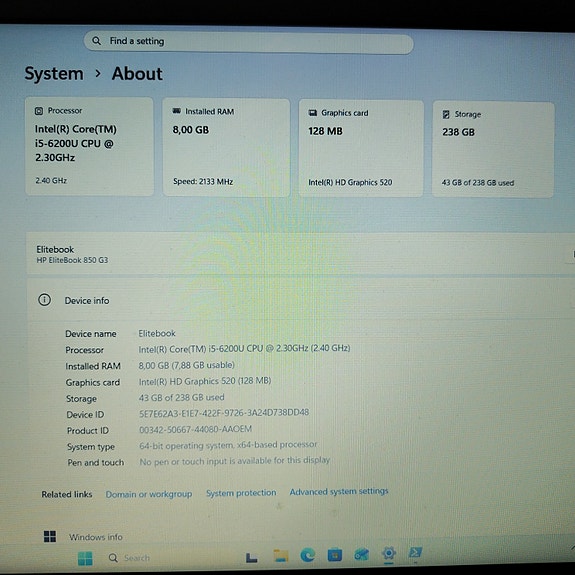Click the Device name label

pos(91,334)
